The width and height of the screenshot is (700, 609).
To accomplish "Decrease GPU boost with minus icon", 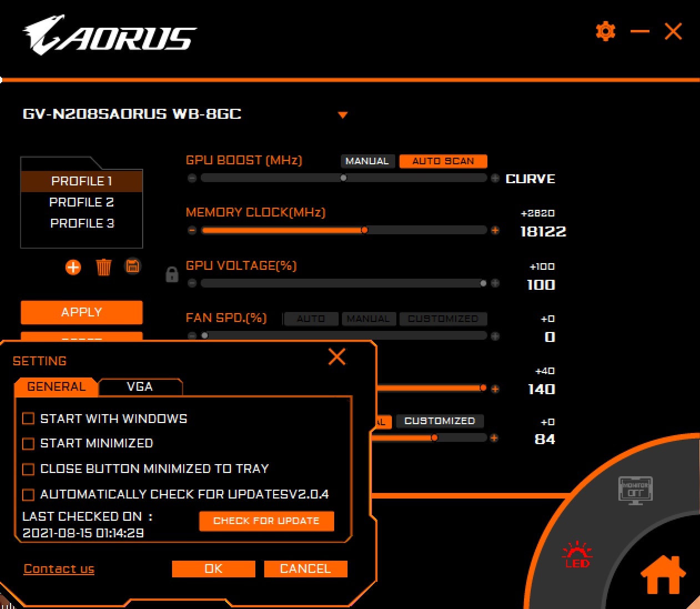I will coord(192,178).
